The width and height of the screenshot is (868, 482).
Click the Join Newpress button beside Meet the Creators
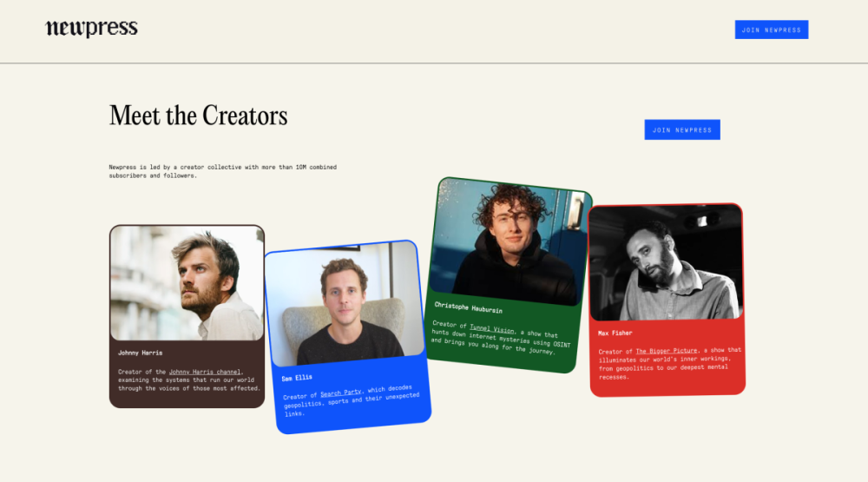click(681, 129)
